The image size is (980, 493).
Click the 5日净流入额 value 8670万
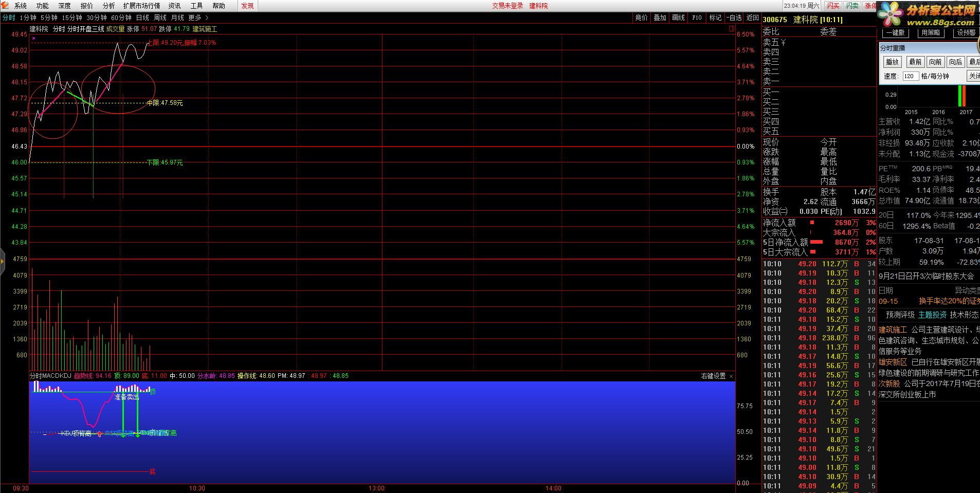point(846,242)
